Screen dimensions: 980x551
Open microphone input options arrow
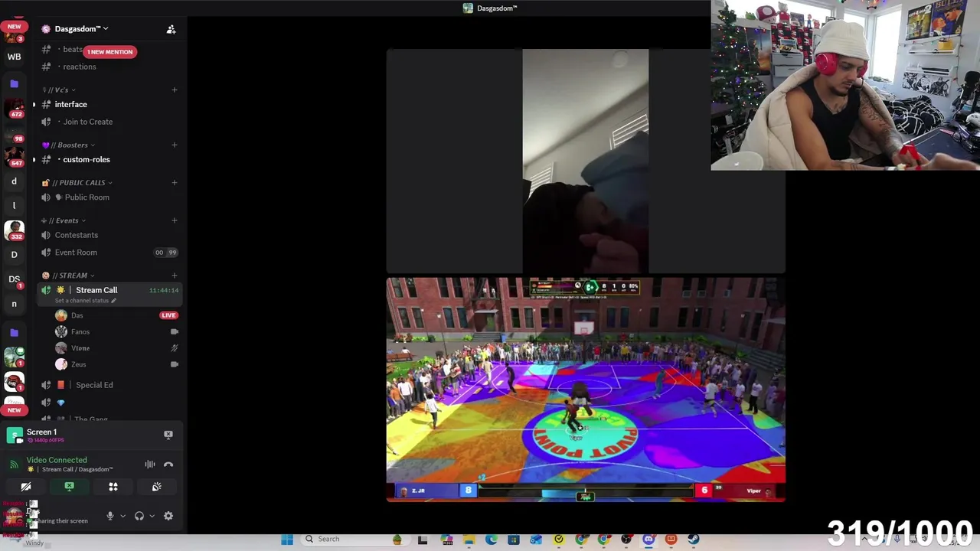click(x=122, y=516)
